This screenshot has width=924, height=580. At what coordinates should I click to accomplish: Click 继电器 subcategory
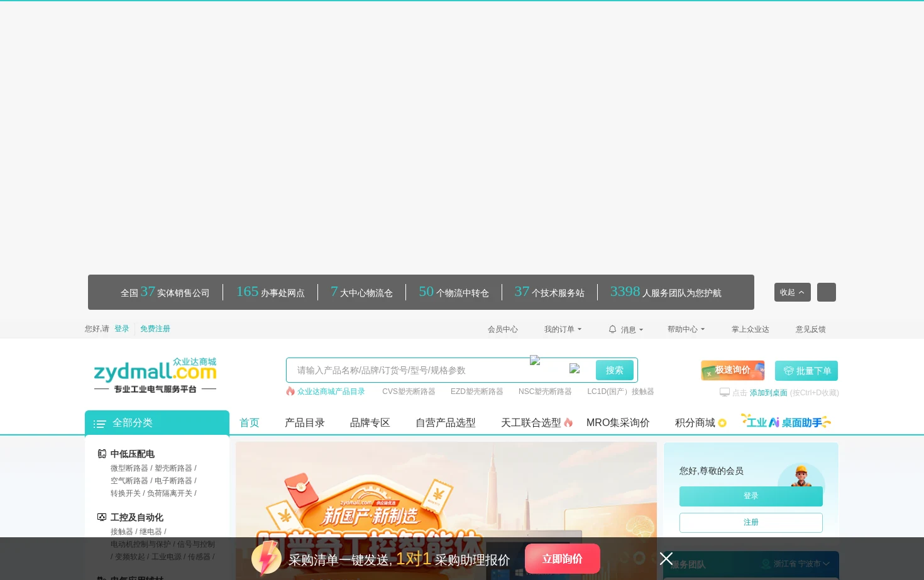coord(151,532)
